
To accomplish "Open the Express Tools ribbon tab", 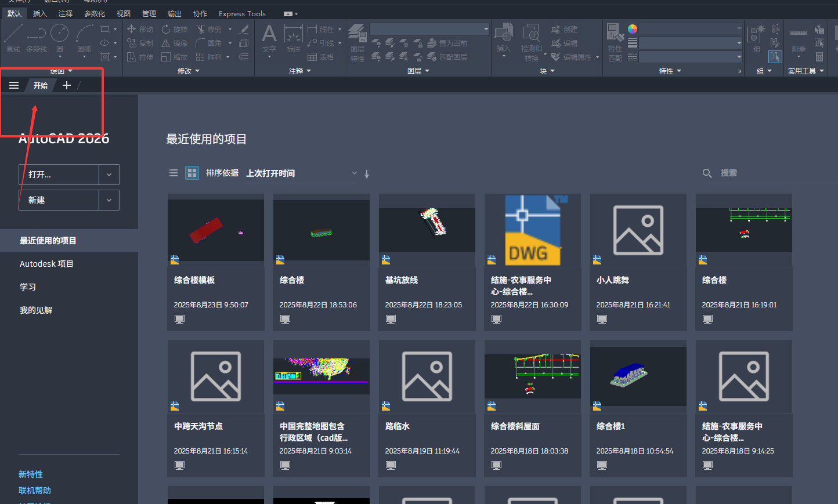I will point(242,13).
